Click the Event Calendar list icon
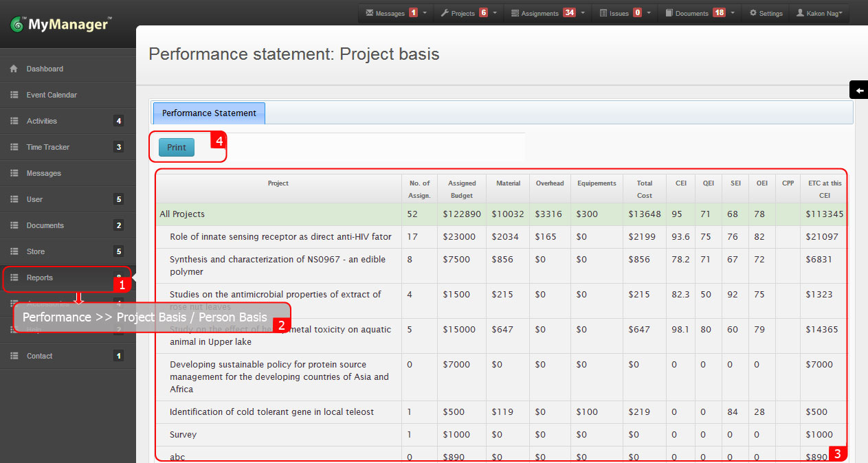This screenshot has width=868, height=463. coord(14,95)
